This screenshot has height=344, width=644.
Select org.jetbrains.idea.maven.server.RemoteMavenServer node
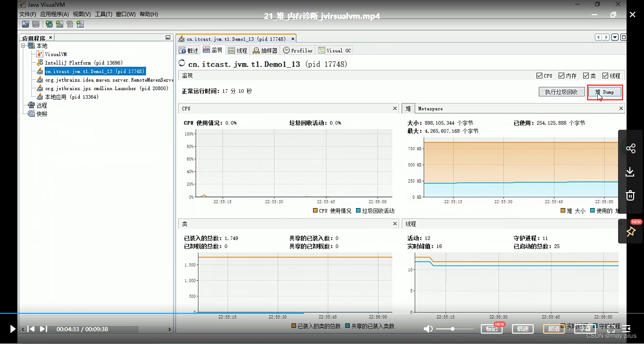point(109,80)
